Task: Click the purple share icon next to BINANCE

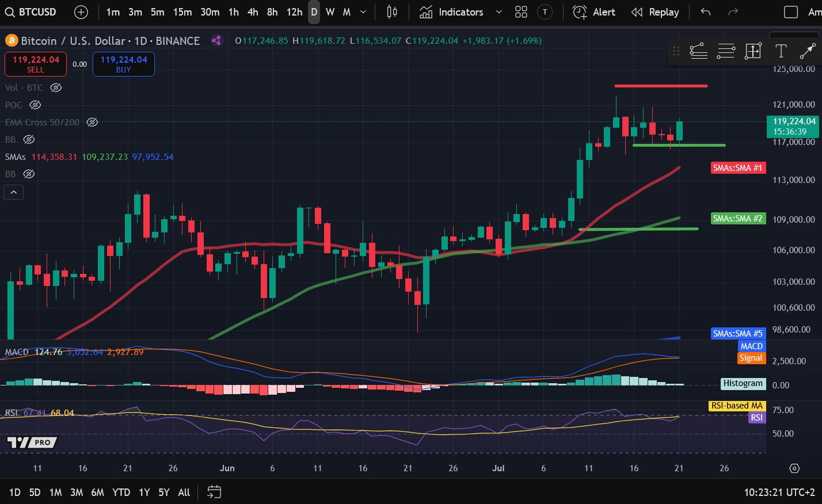Action: (x=216, y=40)
